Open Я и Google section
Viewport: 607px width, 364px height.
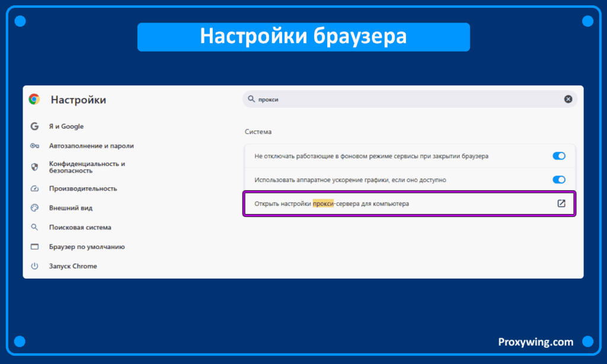(x=66, y=126)
